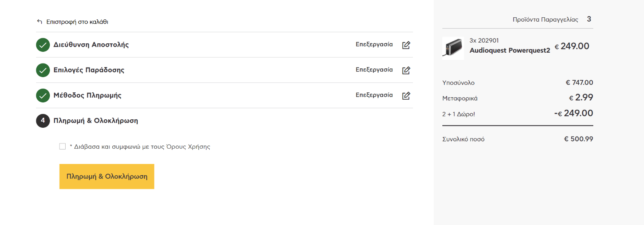Click Επεξεργασία link for Διεύθυνση Αποστολής
The width and height of the screenshot is (644, 225).
(x=374, y=45)
